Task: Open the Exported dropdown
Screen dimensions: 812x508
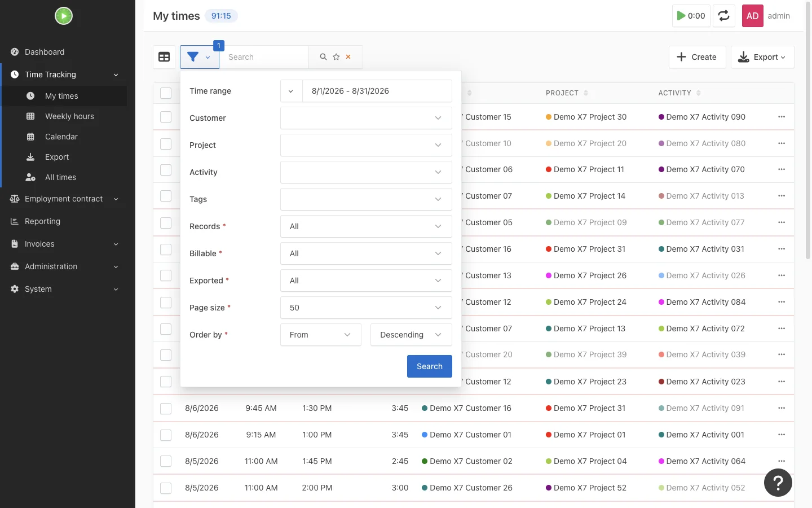Action: tap(366, 281)
